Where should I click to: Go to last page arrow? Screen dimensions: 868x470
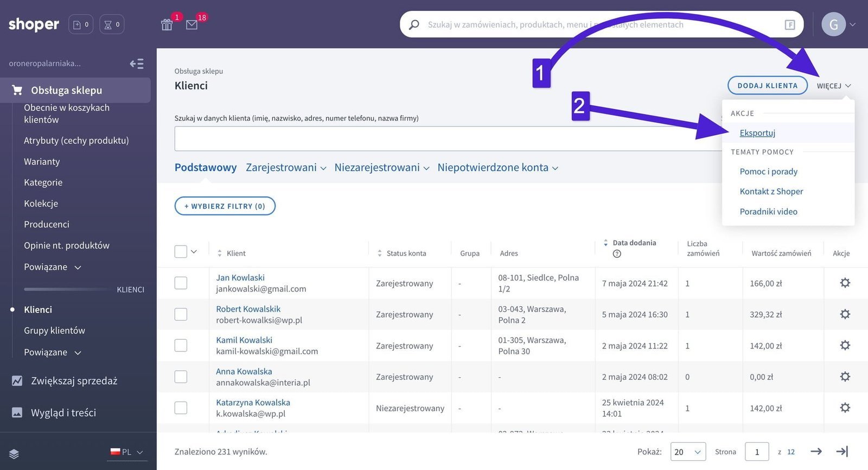842,452
